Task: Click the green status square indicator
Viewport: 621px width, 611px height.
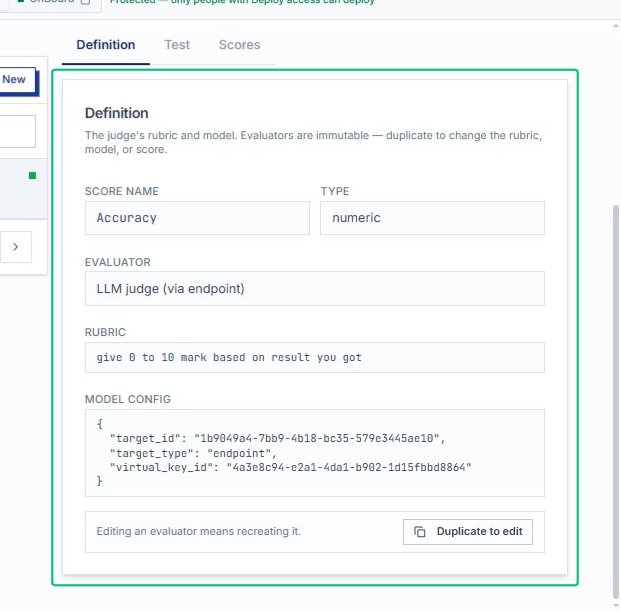Action: tap(32, 176)
